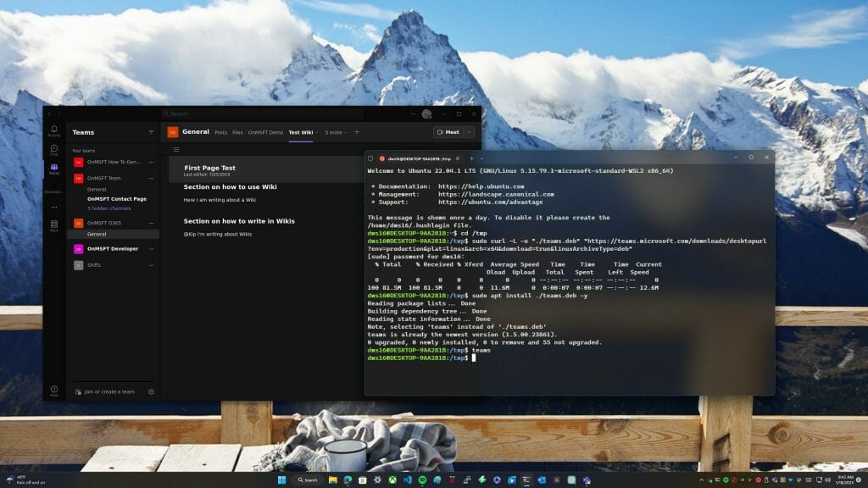Select the Test Wiki tab

[x=301, y=132]
